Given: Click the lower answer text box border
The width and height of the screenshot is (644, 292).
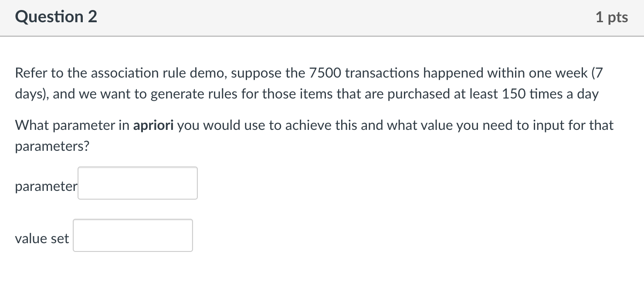Looking at the screenshot, I should tap(132, 220).
